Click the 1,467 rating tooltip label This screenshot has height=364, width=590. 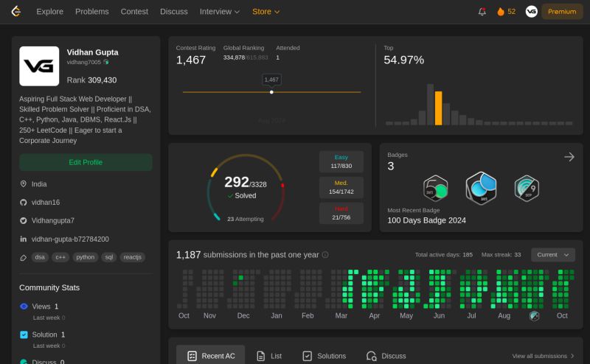coord(271,80)
